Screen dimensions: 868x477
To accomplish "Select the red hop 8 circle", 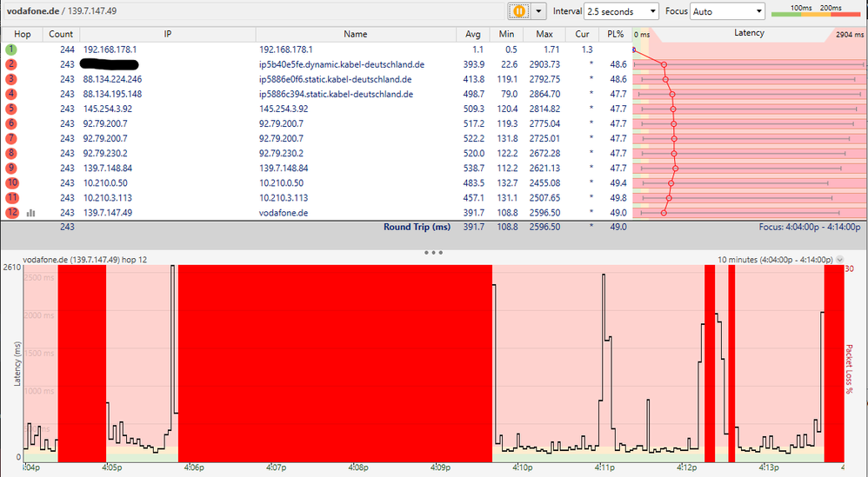I will click(11, 153).
